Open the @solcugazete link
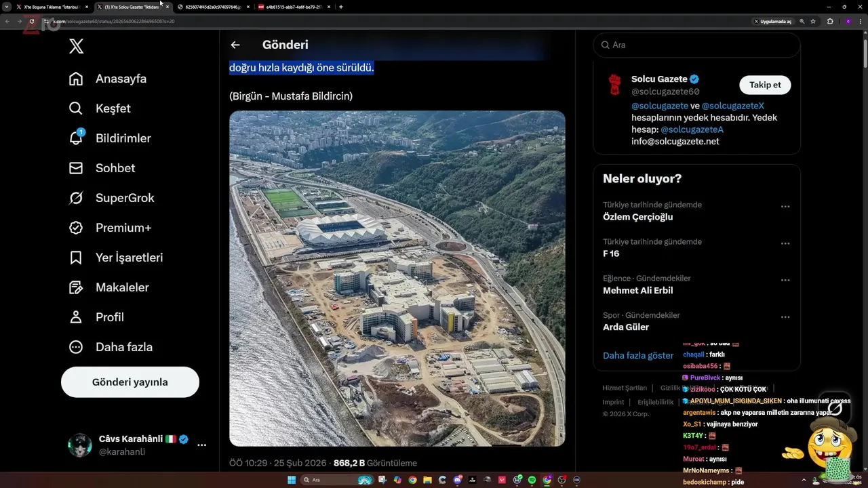Image resolution: width=868 pixels, height=488 pixels. point(660,106)
